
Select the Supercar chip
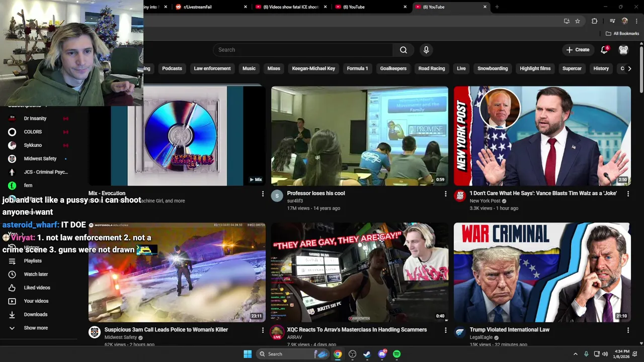(572, 68)
